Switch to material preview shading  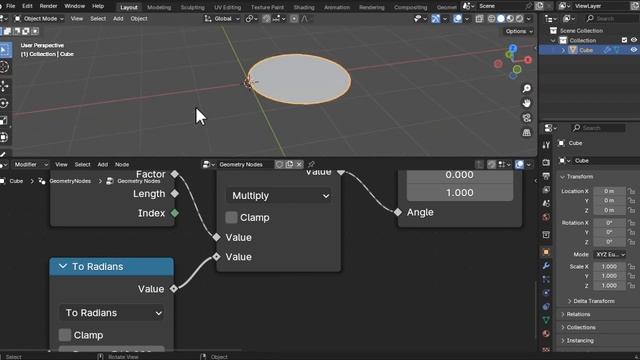tap(510, 19)
